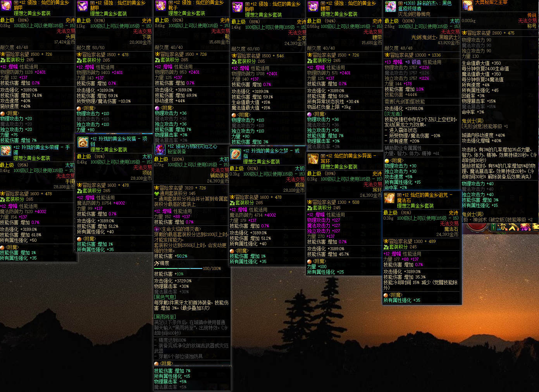Click the "所有异常状态抗性 +30.4%" text
The height and width of the screenshot is (392, 539).
point(333,102)
